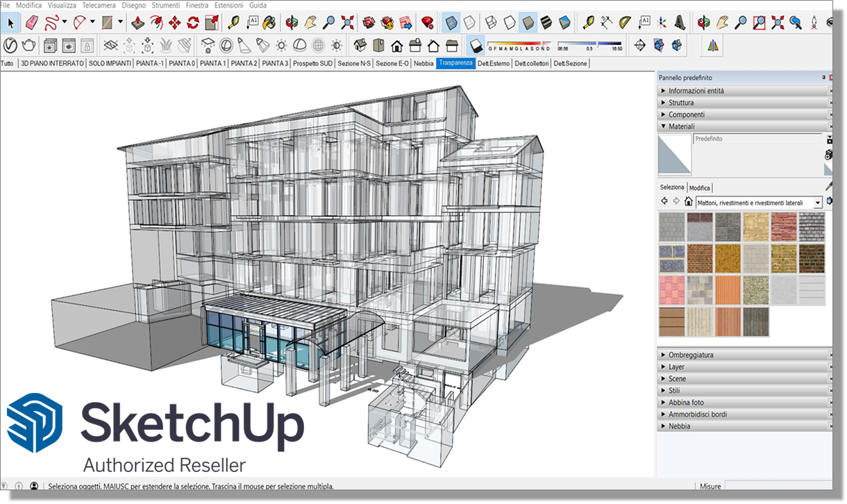The height and width of the screenshot is (504, 847).
Task: Expand the Componenti panel
Action: [x=746, y=115]
